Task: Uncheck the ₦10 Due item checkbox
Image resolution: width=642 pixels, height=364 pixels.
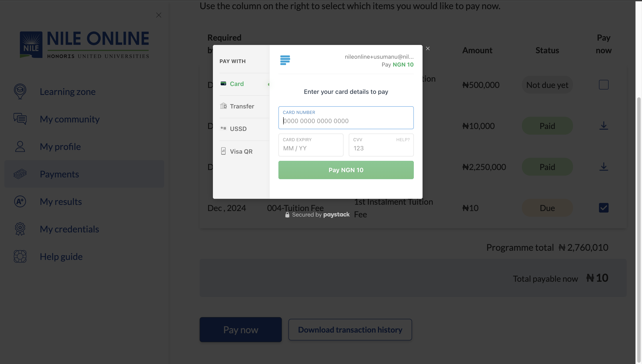Action: 604,208
